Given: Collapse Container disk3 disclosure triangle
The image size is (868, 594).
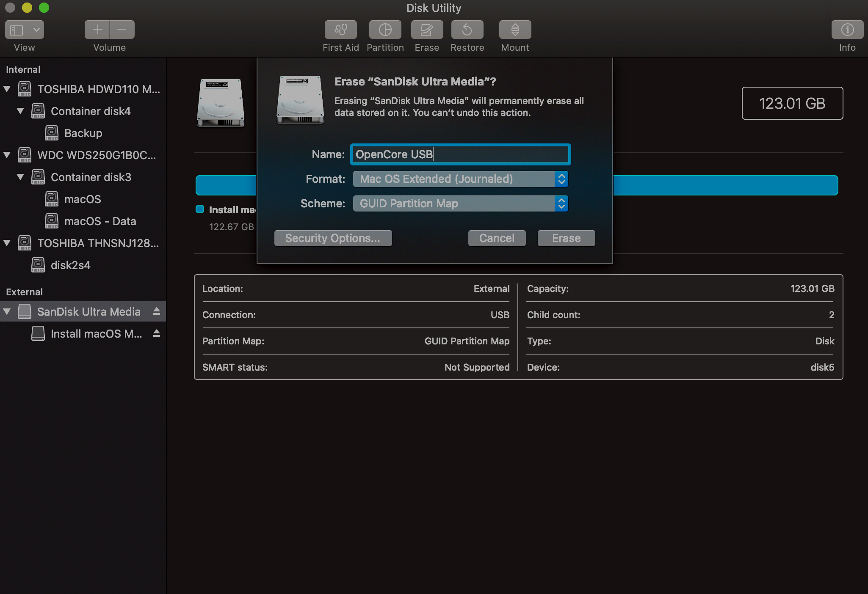Looking at the screenshot, I should coord(20,177).
